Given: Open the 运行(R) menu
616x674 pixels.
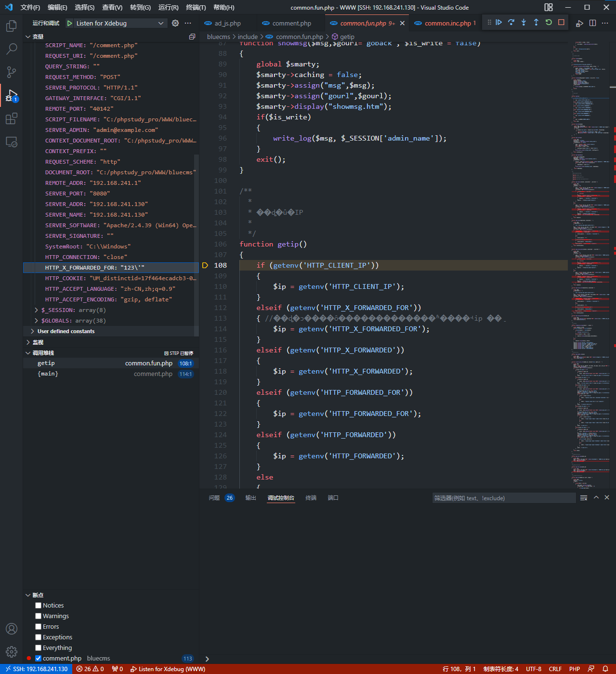Looking at the screenshot, I should [x=169, y=7].
